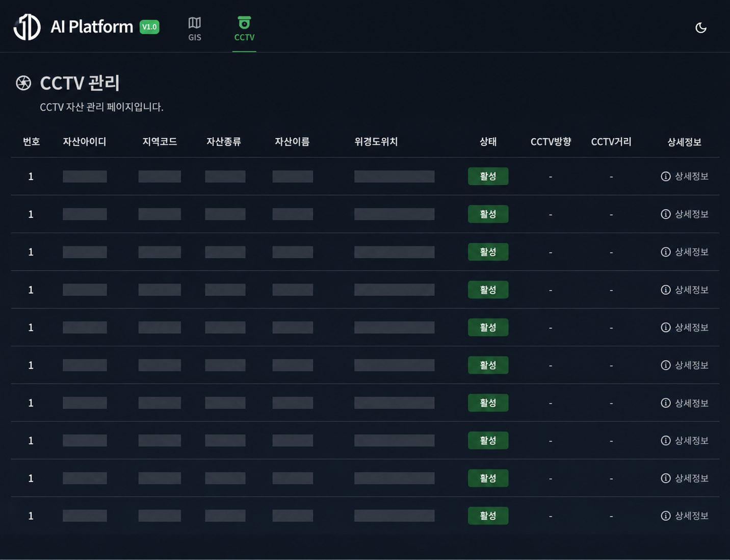Click the 활성 status badge in fourth row
730x560 pixels.
click(488, 290)
